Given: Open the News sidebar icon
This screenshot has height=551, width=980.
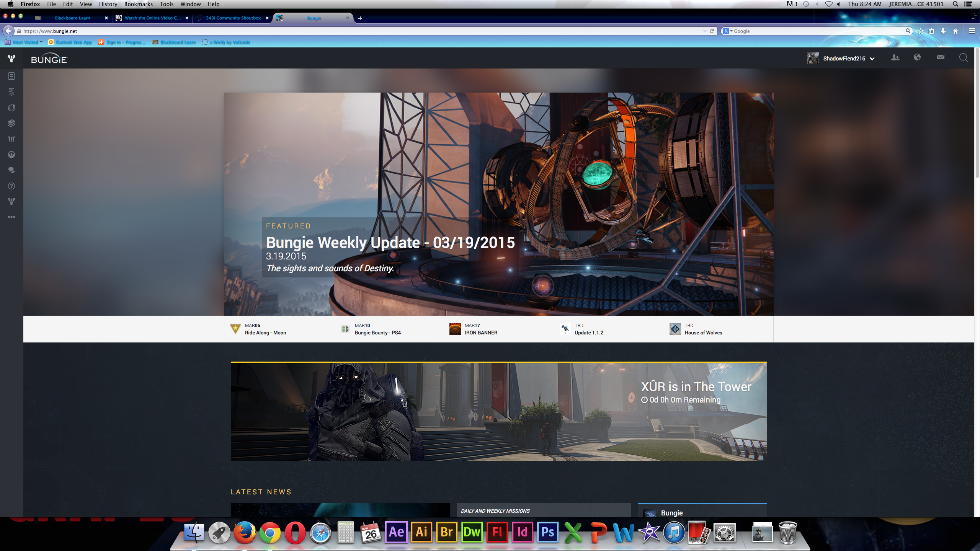Looking at the screenshot, I should tap(11, 76).
